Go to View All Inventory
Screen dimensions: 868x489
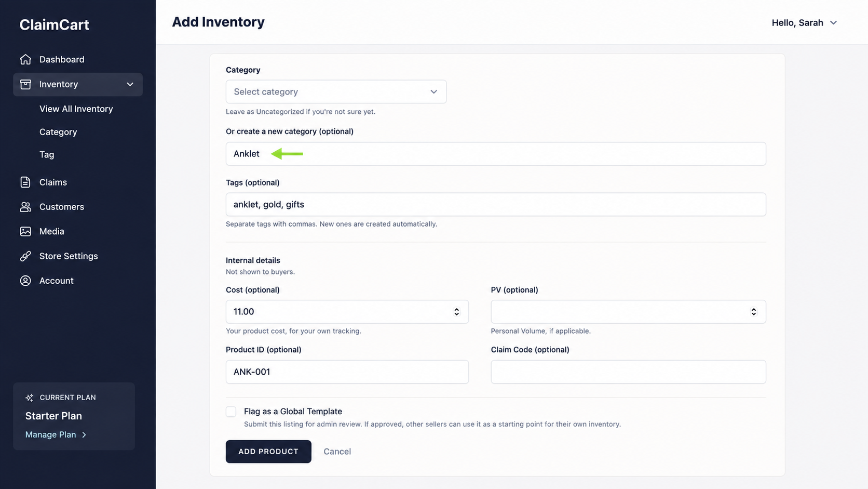point(76,109)
